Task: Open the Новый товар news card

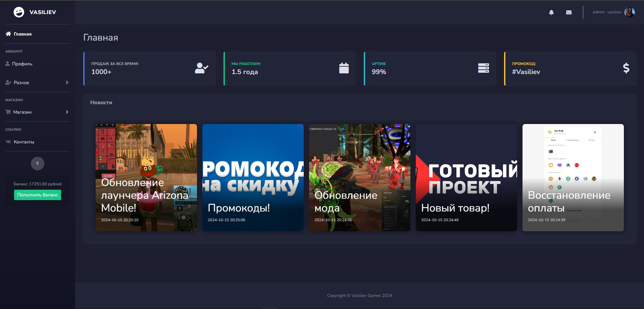Action: [466, 178]
